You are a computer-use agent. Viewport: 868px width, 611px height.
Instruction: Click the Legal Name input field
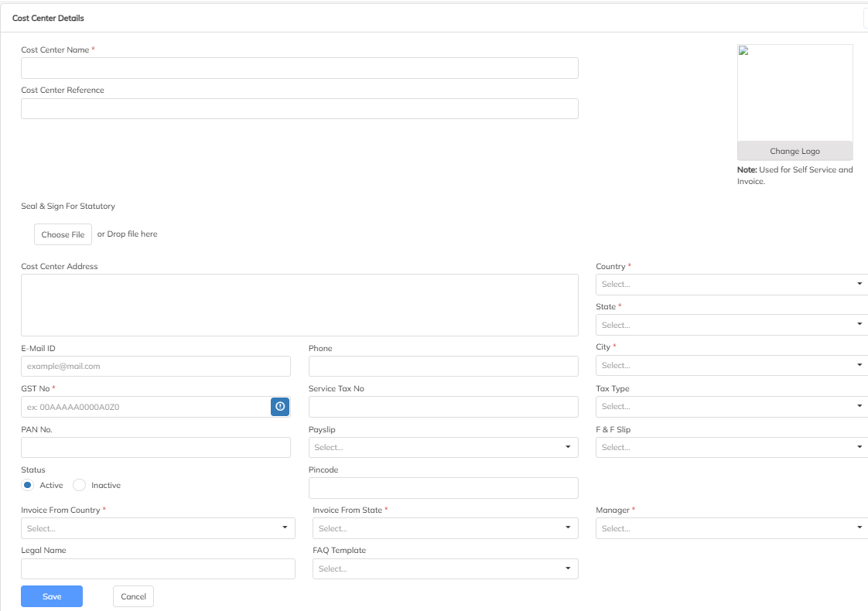coord(159,569)
